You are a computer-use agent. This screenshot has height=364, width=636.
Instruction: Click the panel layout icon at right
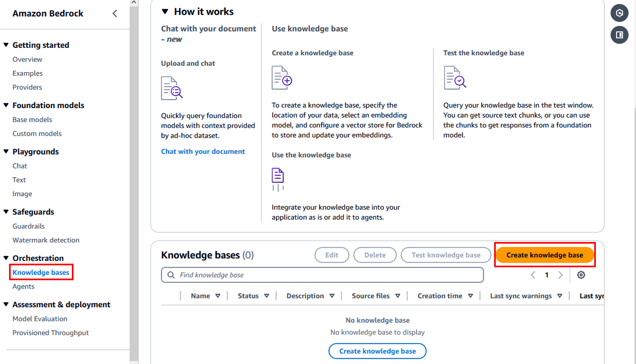pyautogui.click(x=619, y=35)
